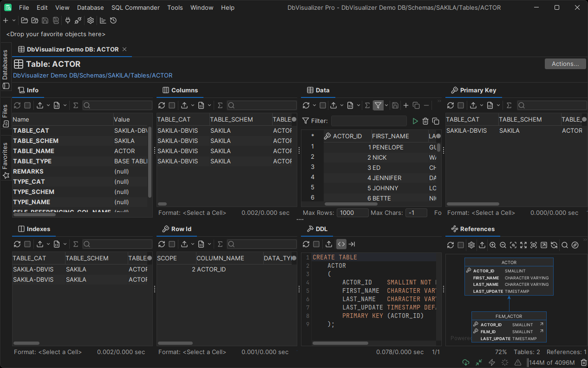Toggle the Databases side panel tab

click(x=5, y=70)
